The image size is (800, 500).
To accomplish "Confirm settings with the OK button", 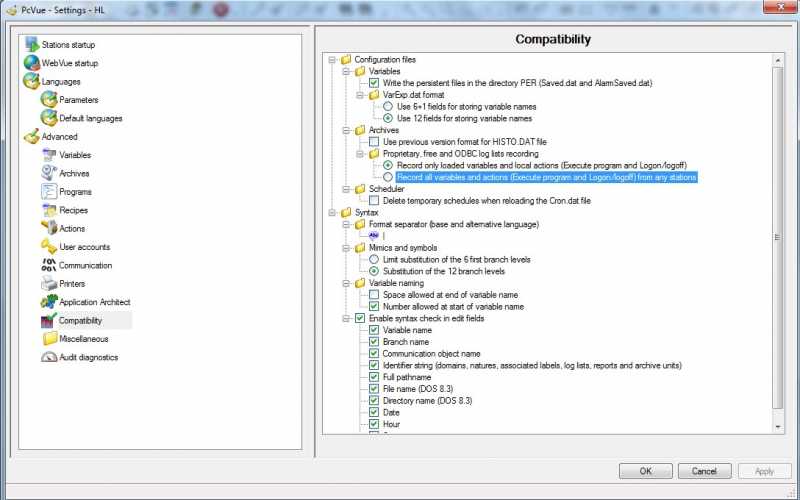I will pyautogui.click(x=645, y=471).
